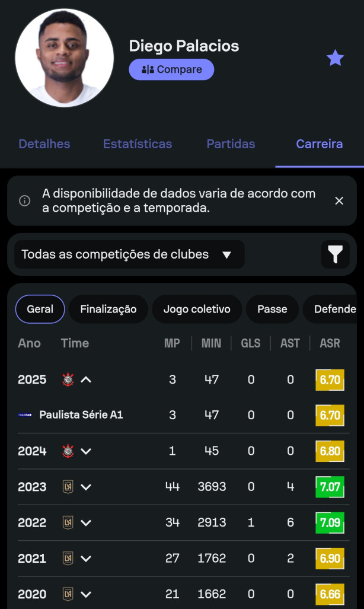Dismiss the data availability notice
The image size is (364, 609).
[x=339, y=201]
